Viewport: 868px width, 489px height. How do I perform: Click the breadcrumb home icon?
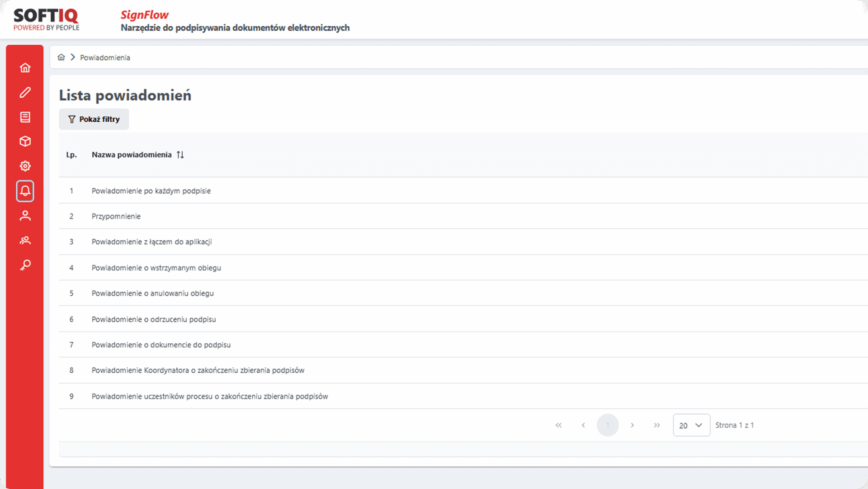[61, 57]
